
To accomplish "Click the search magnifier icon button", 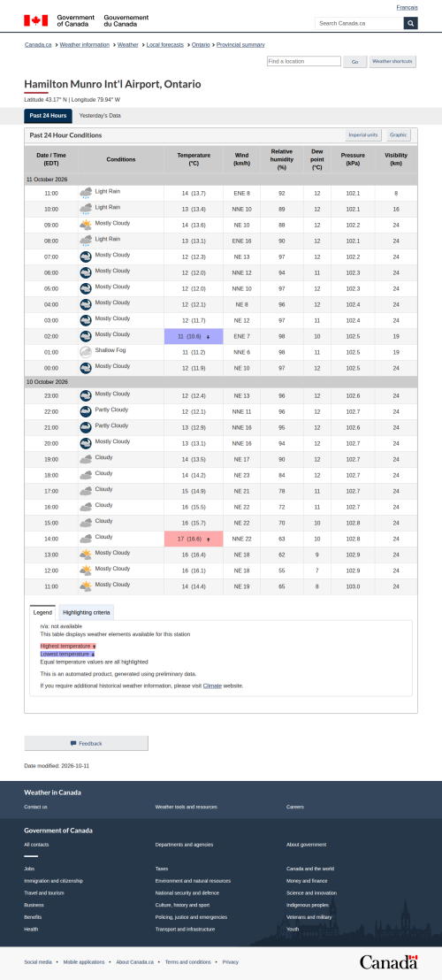I will 411,23.
